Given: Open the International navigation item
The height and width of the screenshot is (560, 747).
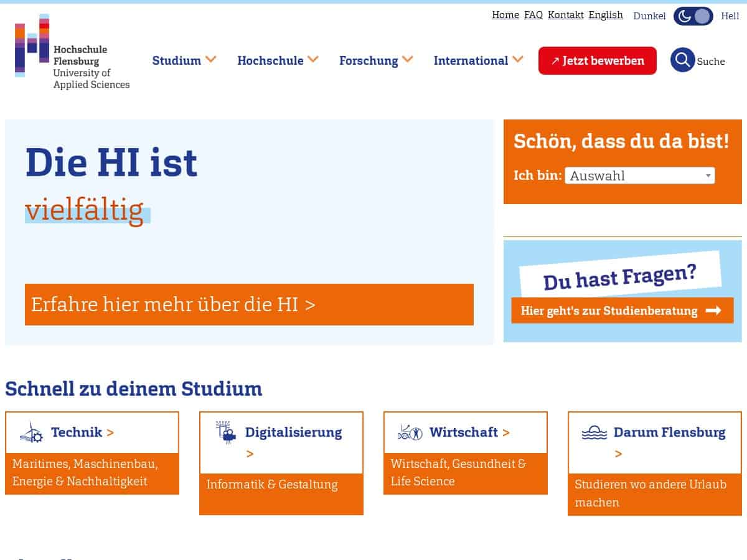Looking at the screenshot, I should (x=471, y=60).
